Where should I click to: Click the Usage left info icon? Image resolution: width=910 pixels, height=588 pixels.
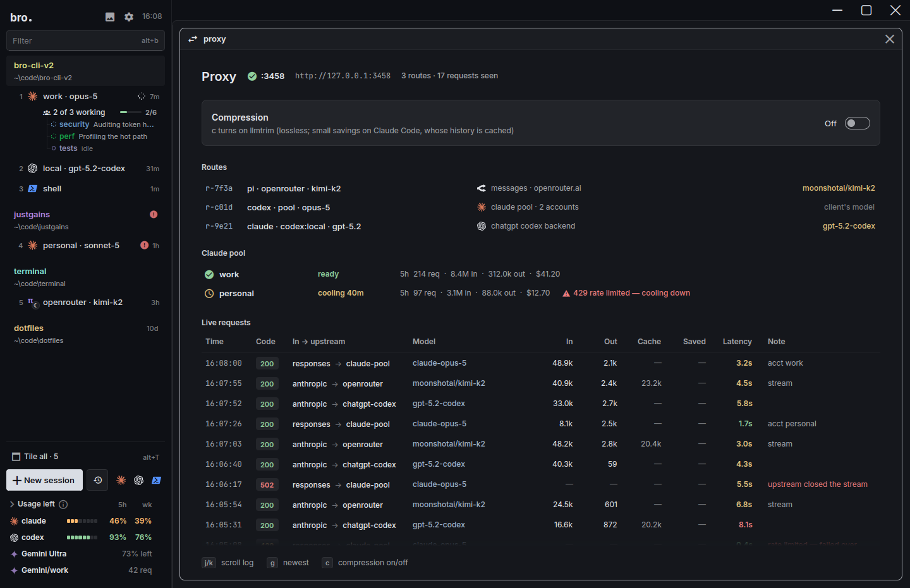[x=63, y=504]
